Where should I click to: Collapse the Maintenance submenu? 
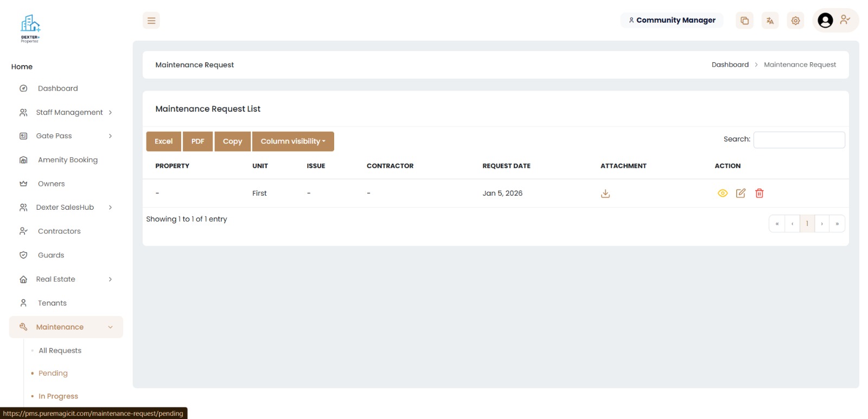66,327
